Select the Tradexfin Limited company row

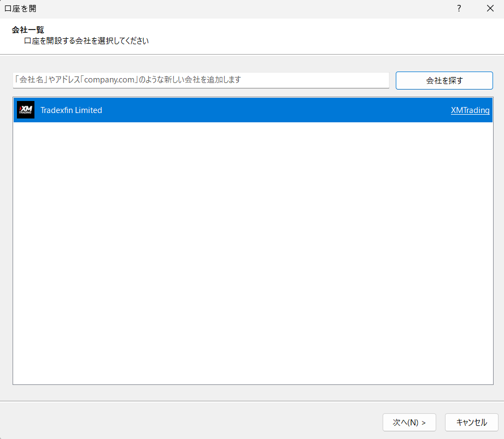click(253, 110)
